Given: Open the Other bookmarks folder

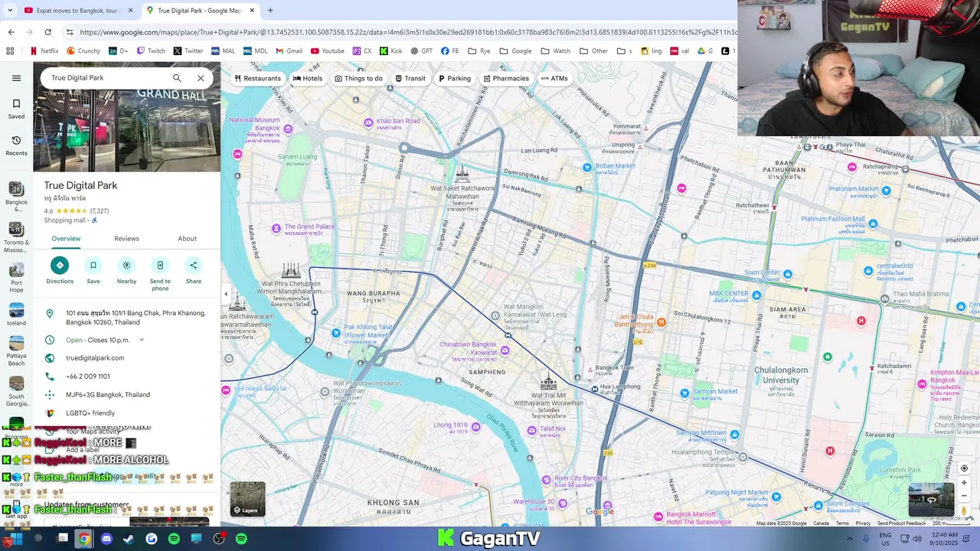Looking at the screenshot, I should 594,51.
